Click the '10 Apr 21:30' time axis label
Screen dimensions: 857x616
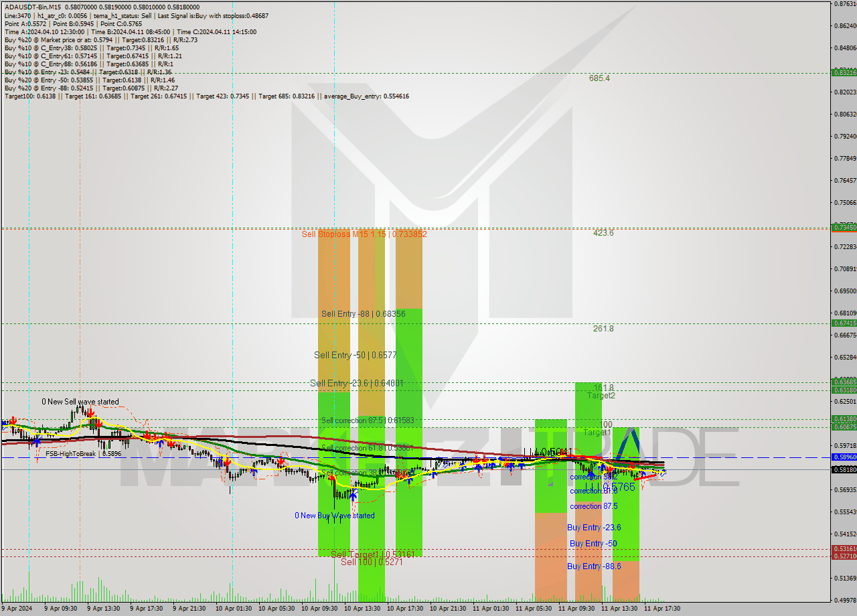[449, 609]
